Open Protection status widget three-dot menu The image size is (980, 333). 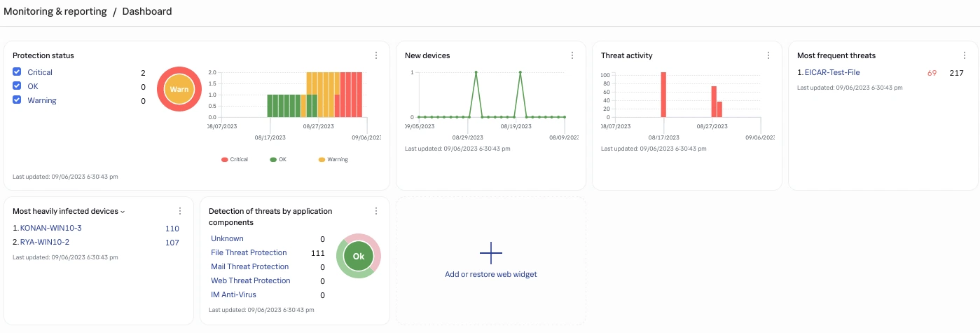376,55
